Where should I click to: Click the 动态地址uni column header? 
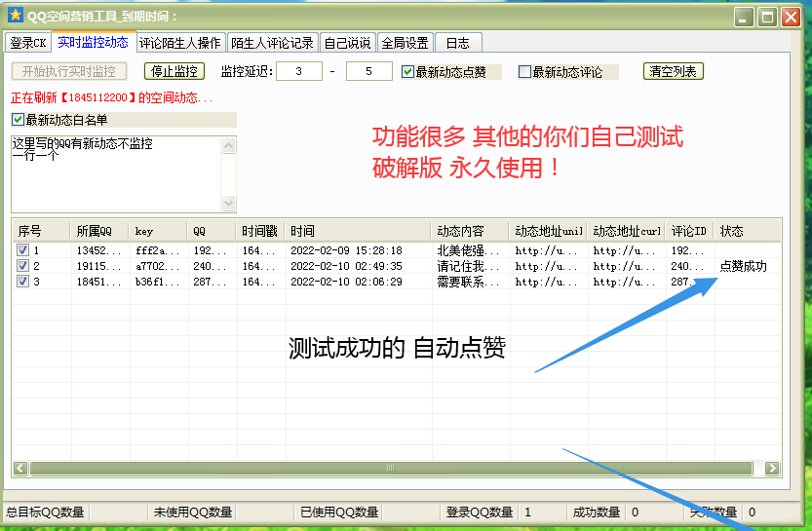coord(549,231)
